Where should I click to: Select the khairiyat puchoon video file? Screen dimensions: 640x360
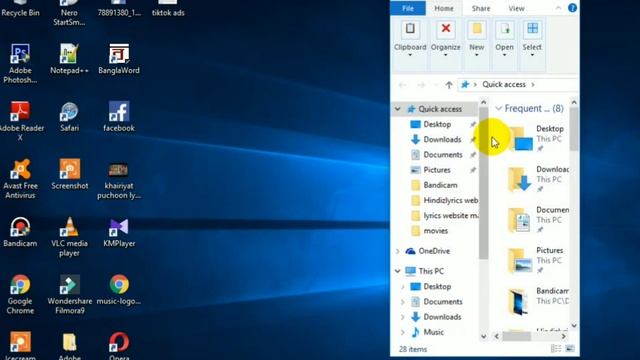pyautogui.click(x=119, y=180)
